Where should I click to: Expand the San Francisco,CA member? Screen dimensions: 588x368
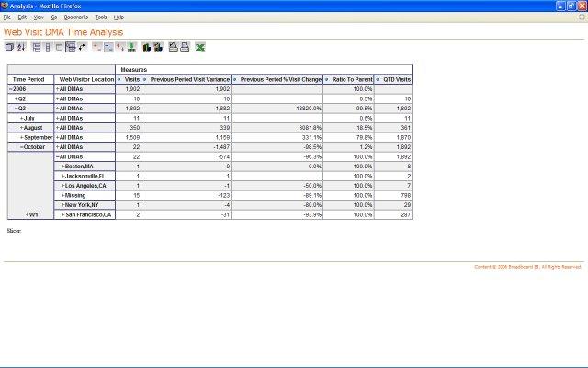(x=63, y=214)
